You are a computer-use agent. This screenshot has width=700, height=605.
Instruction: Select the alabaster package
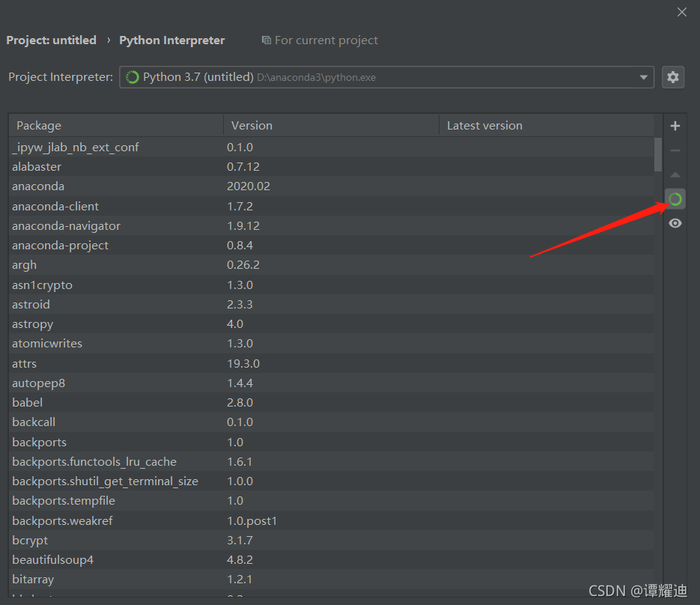[x=331, y=166]
